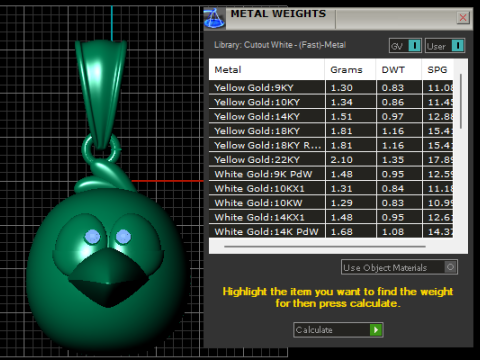
Task: Select the White Gold:14KX1 row
Action: [x=331, y=217]
